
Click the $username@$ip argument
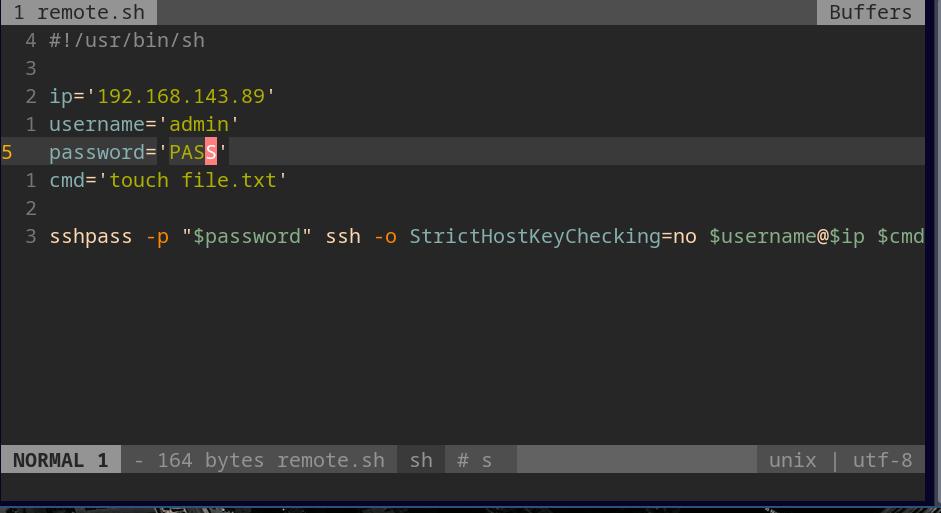[x=787, y=236]
